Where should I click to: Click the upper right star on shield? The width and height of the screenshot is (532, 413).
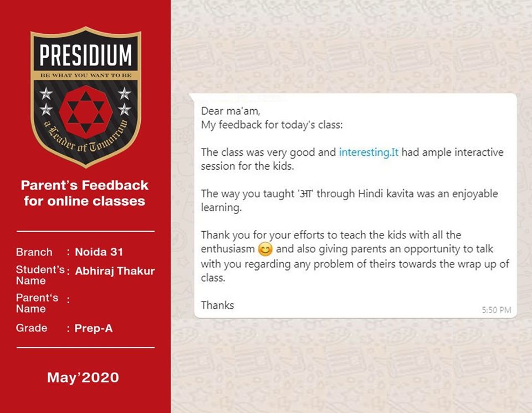point(125,93)
